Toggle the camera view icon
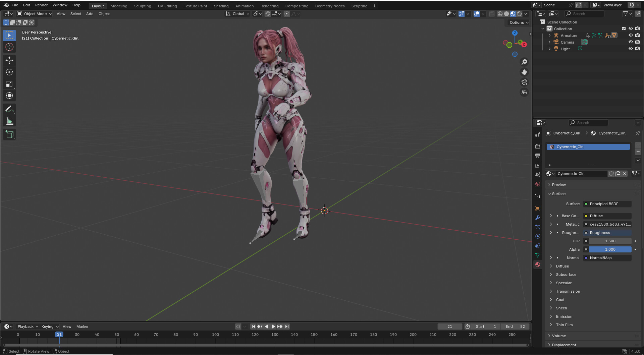Screen dimensions: 644x355 coord(524,82)
